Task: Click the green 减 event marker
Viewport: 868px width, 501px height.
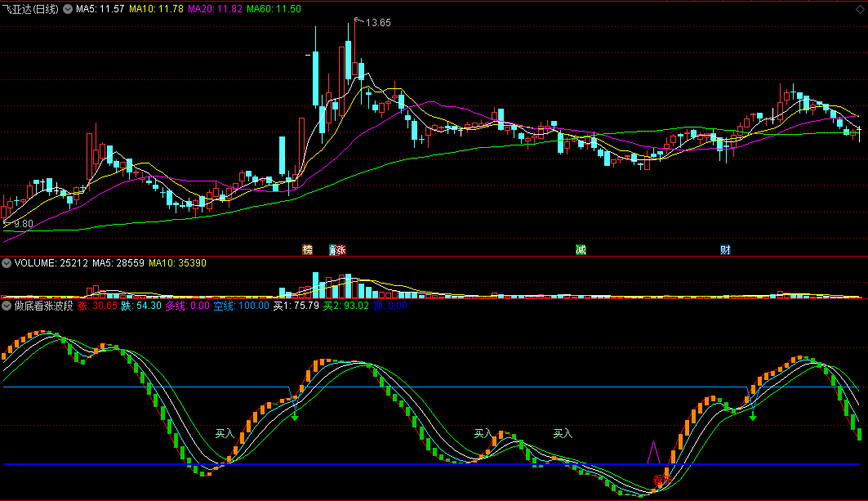Action: [x=581, y=250]
